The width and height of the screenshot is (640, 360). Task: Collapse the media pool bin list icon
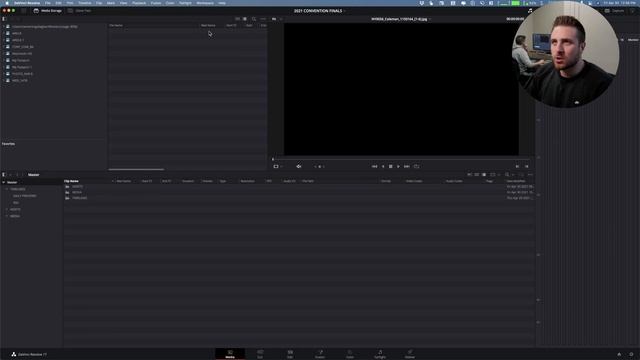pos(4,175)
